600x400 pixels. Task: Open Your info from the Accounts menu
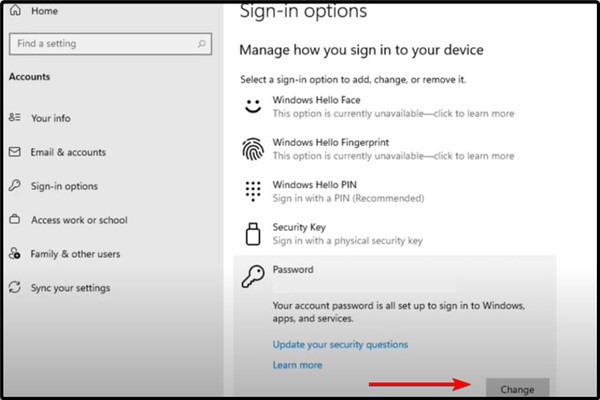[x=50, y=118]
